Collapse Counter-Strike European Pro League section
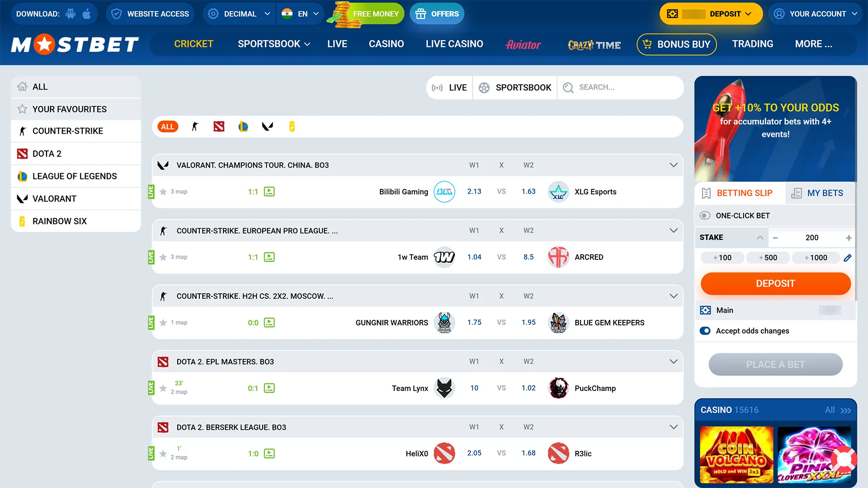This screenshot has width=868, height=488. (674, 230)
